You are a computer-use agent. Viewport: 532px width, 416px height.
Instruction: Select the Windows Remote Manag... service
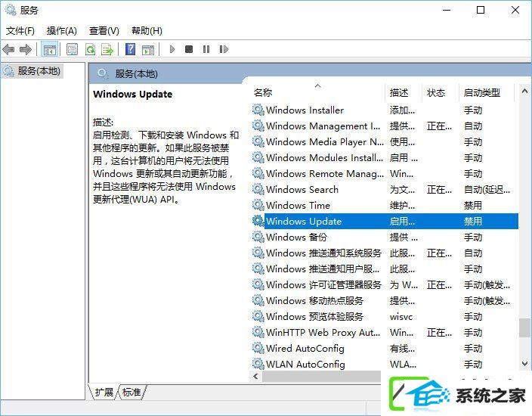coord(325,174)
